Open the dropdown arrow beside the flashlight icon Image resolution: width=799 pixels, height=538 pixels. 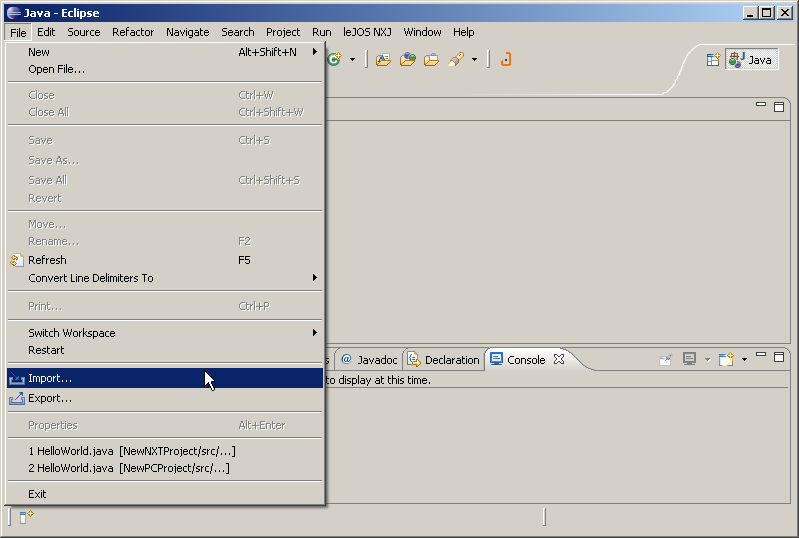click(474, 60)
